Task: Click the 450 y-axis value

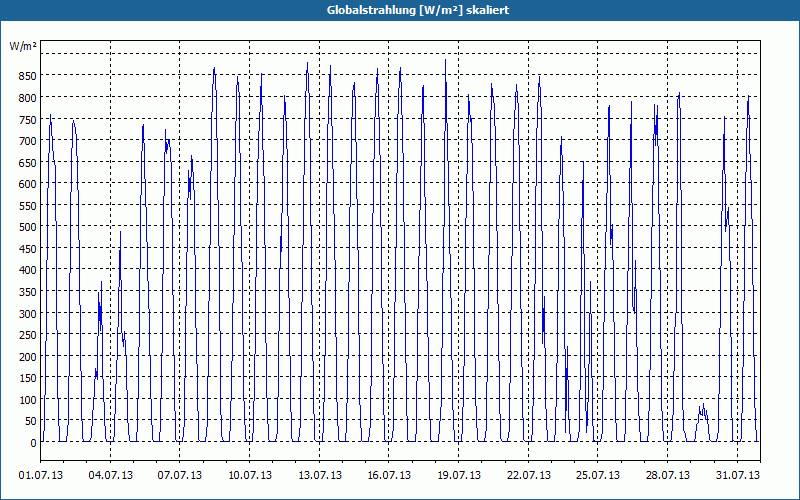Action: point(27,249)
